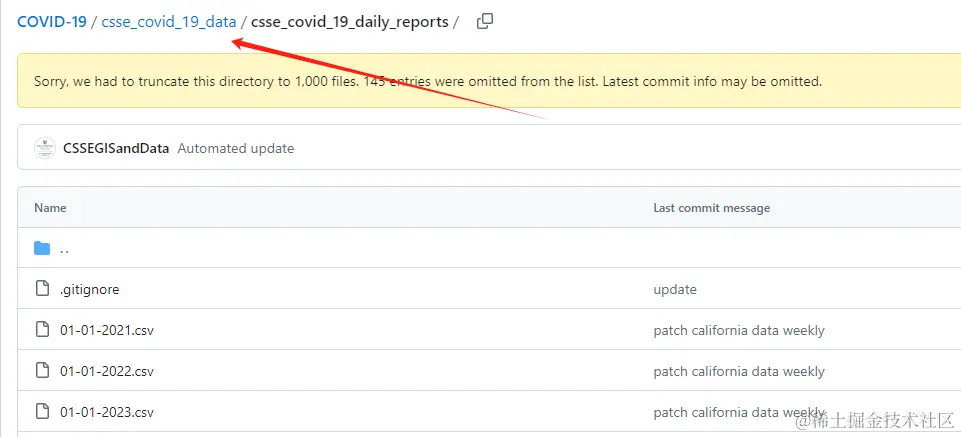Open the 01-01-2023.csv file

coord(107,412)
